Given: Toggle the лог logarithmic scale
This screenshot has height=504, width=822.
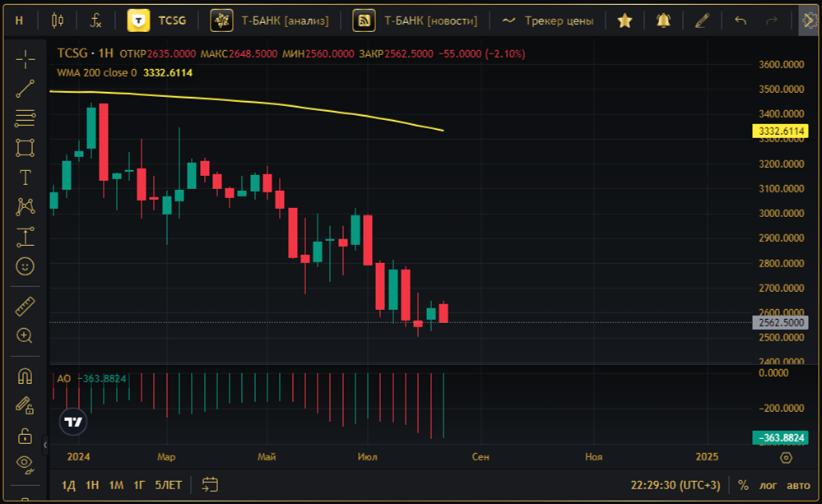Looking at the screenshot, I should coord(768,486).
